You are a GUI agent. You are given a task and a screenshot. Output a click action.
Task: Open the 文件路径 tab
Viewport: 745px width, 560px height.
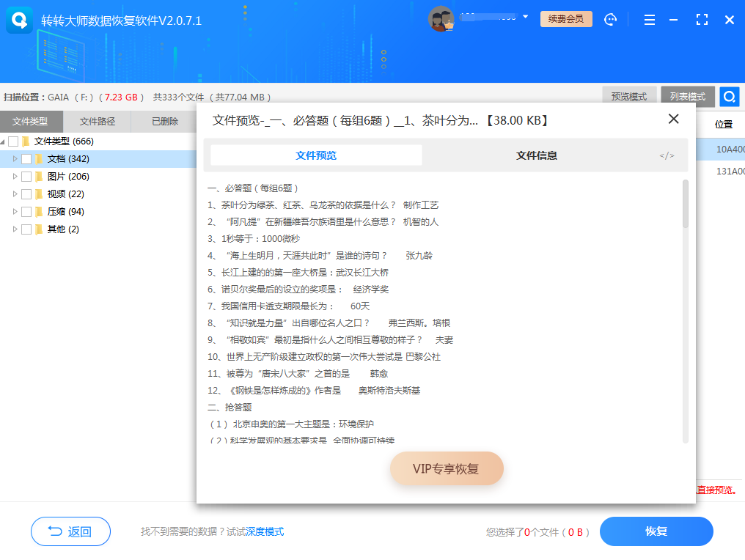pos(98,122)
